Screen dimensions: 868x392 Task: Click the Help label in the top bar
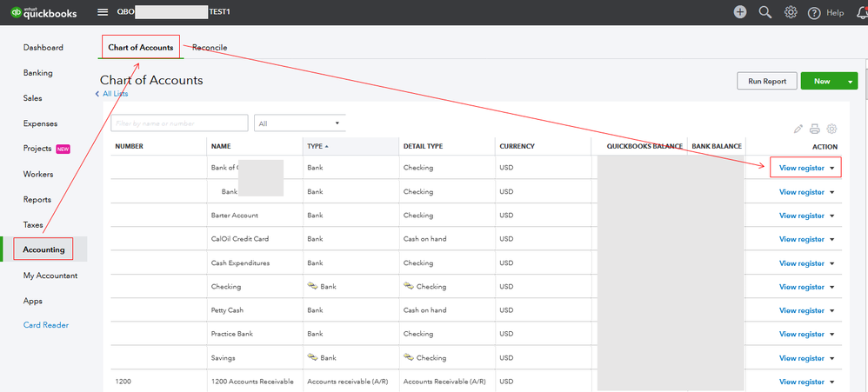coord(835,13)
